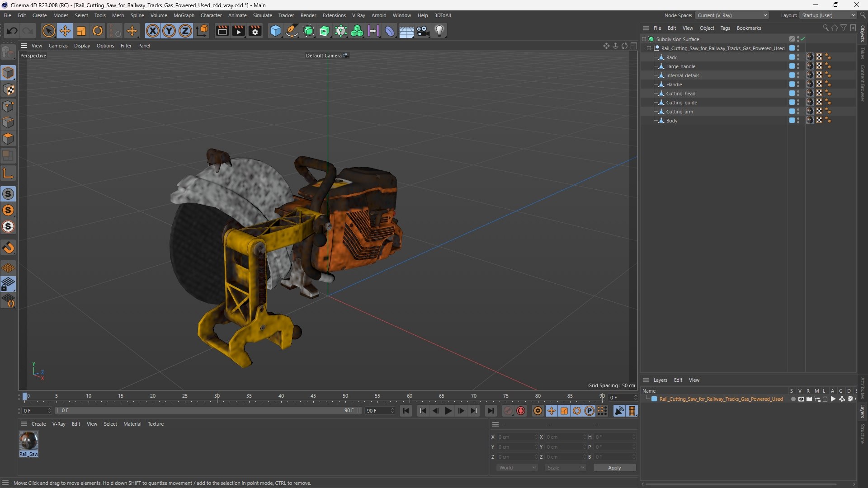Toggle layer color of Rack object
868x488 pixels.
coord(792,57)
